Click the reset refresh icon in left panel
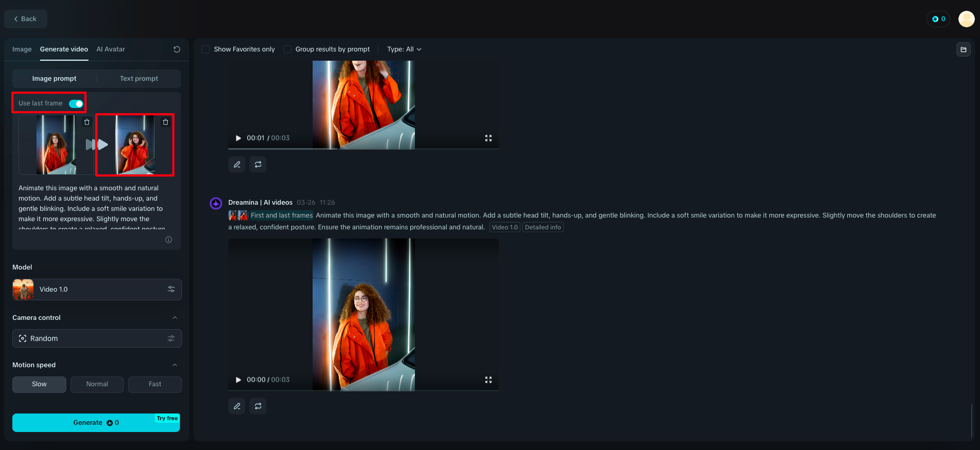Viewport: 980px width, 450px height. click(x=177, y=49)
